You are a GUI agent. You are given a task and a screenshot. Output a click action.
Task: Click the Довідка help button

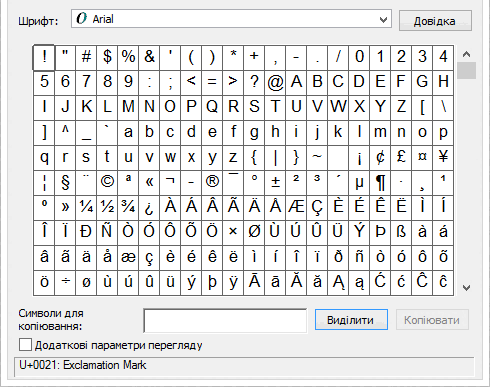point(435,21)
